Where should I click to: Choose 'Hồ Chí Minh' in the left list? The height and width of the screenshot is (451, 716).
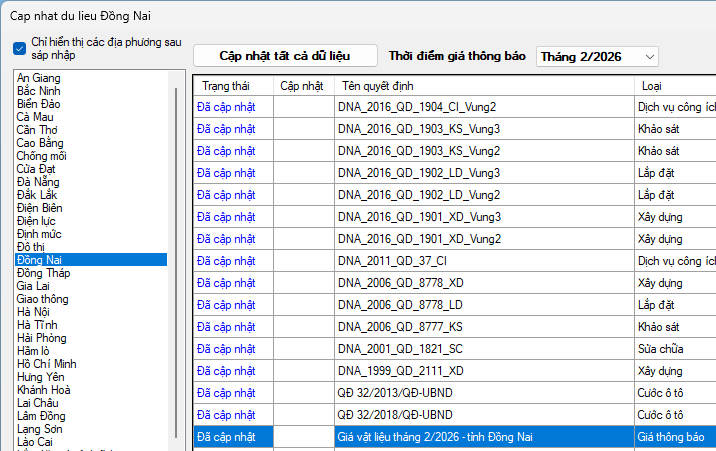[47, 364]
